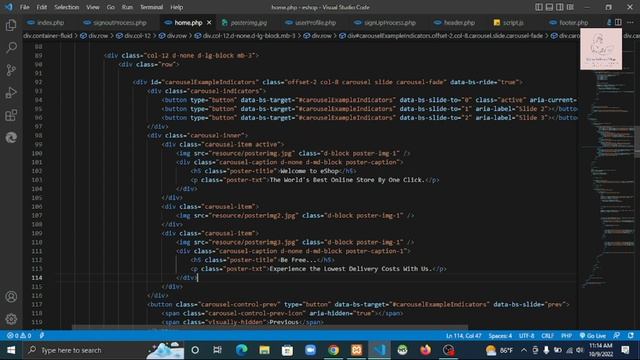Click the 'Be Free...' title text

(x=298, y=260)
